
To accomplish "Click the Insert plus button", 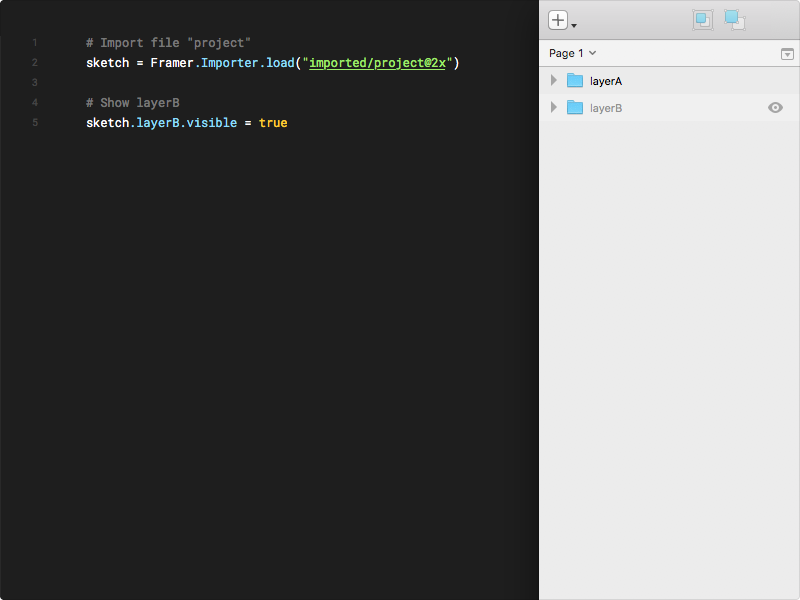I will pos(558,20).
